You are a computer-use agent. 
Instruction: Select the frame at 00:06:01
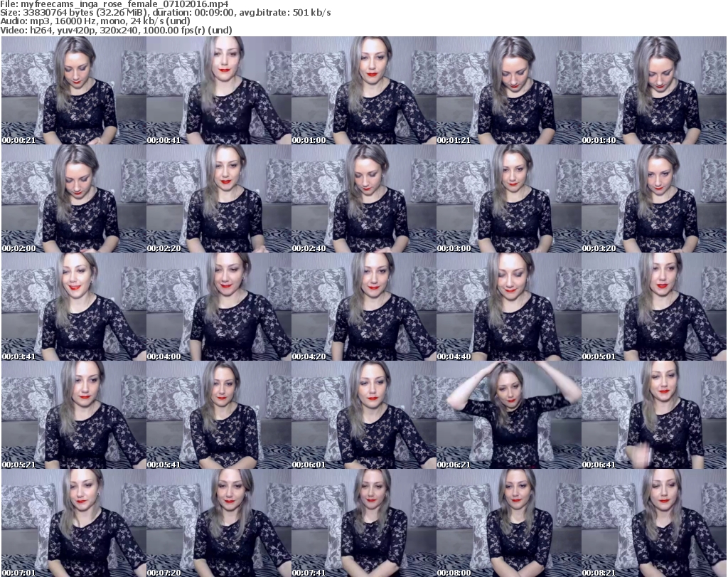[363, 415]
